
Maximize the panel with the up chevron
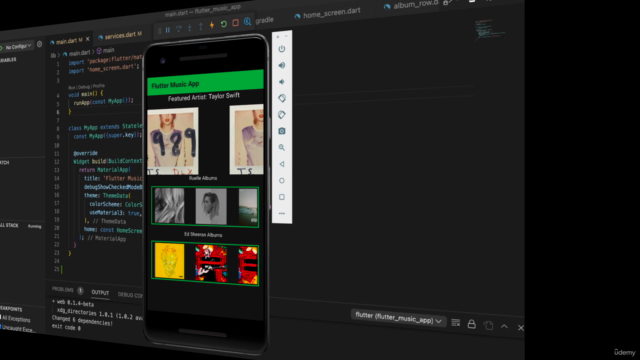coord(504,326)
